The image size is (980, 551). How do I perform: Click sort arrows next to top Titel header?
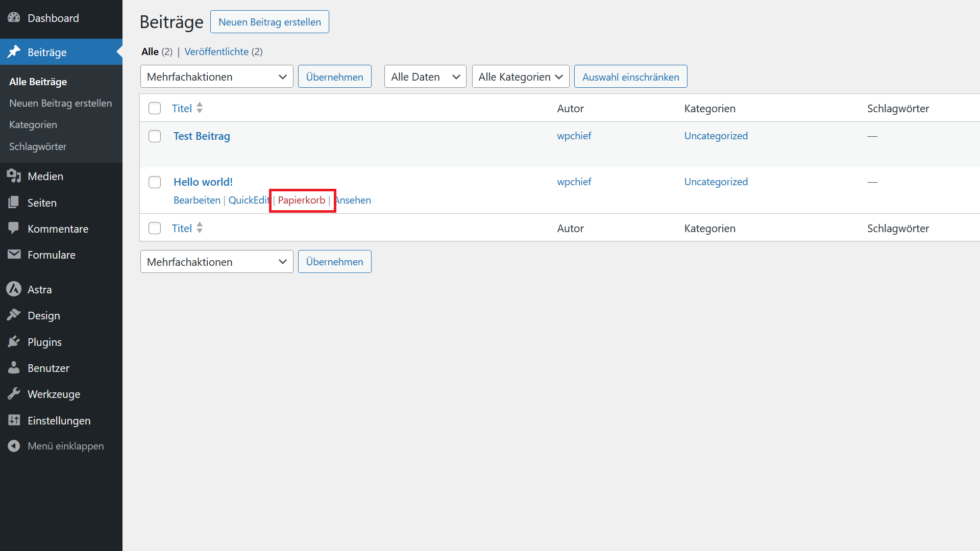point(200,108)
